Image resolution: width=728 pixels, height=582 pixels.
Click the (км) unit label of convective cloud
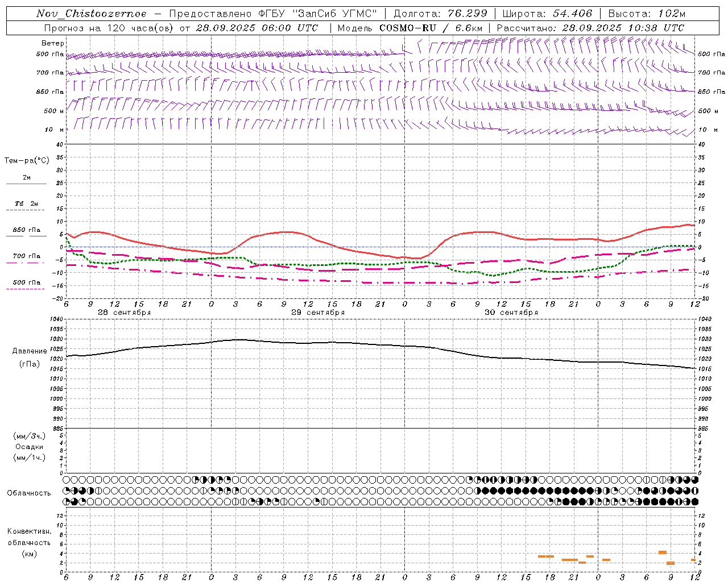coord(30,554)
